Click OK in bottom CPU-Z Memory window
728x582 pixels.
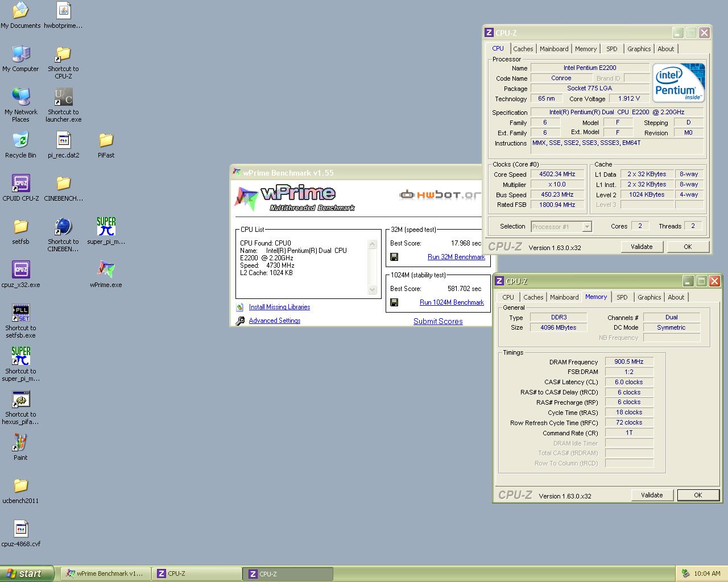698,495
